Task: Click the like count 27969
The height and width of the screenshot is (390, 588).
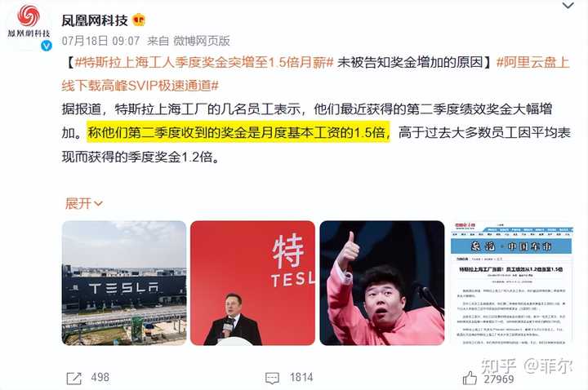Action: pyautogui.click(x=499, y=379)
